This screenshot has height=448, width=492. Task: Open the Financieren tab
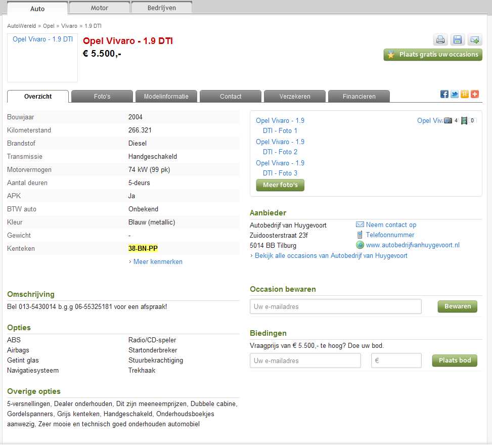359,96
